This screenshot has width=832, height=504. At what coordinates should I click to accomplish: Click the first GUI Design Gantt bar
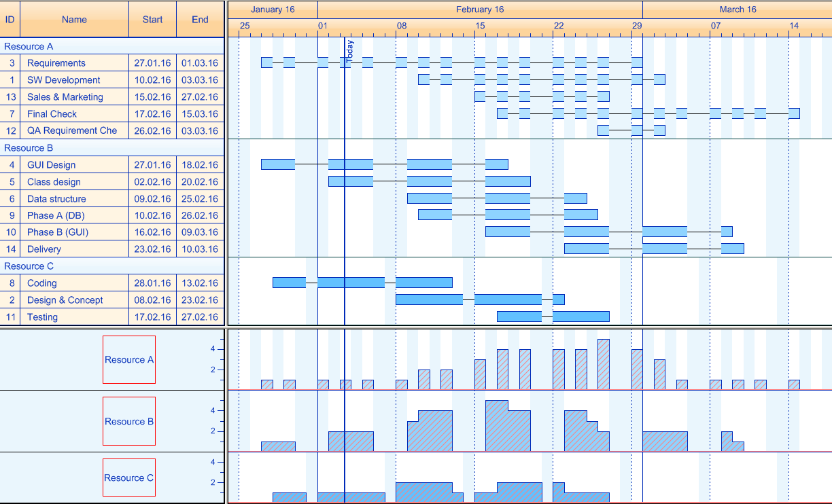(x=278, y=164)
